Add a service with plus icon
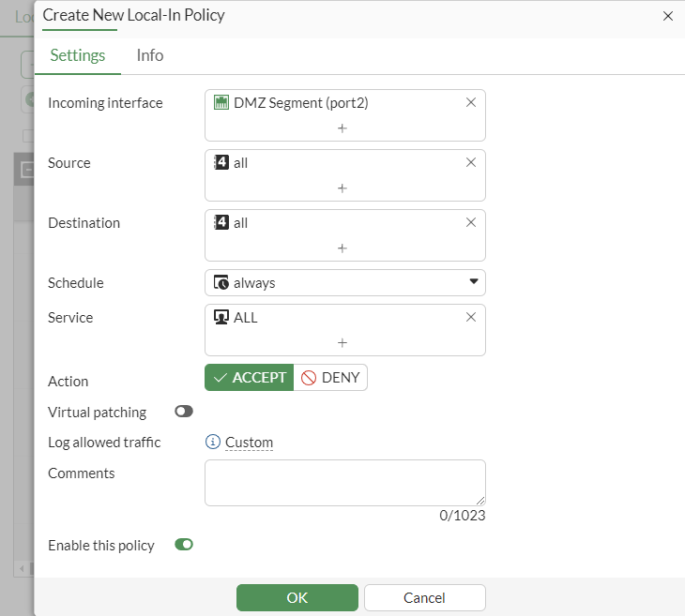This screenshot has height=616, width=685. [342, 342]
